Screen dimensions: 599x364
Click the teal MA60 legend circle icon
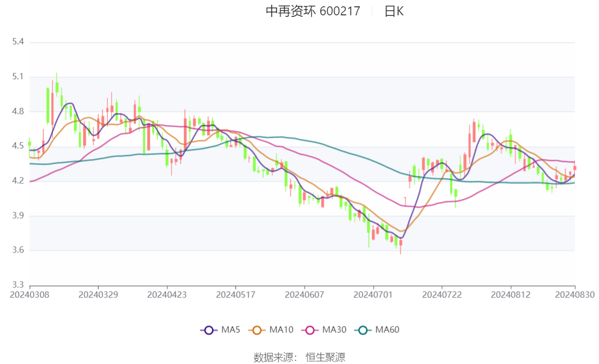click(363, 330)
